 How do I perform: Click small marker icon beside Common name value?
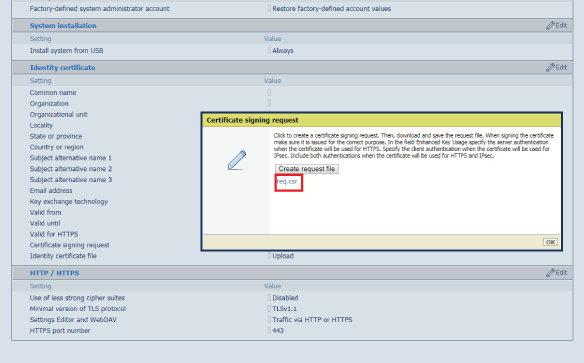click(x=269, y=92)
